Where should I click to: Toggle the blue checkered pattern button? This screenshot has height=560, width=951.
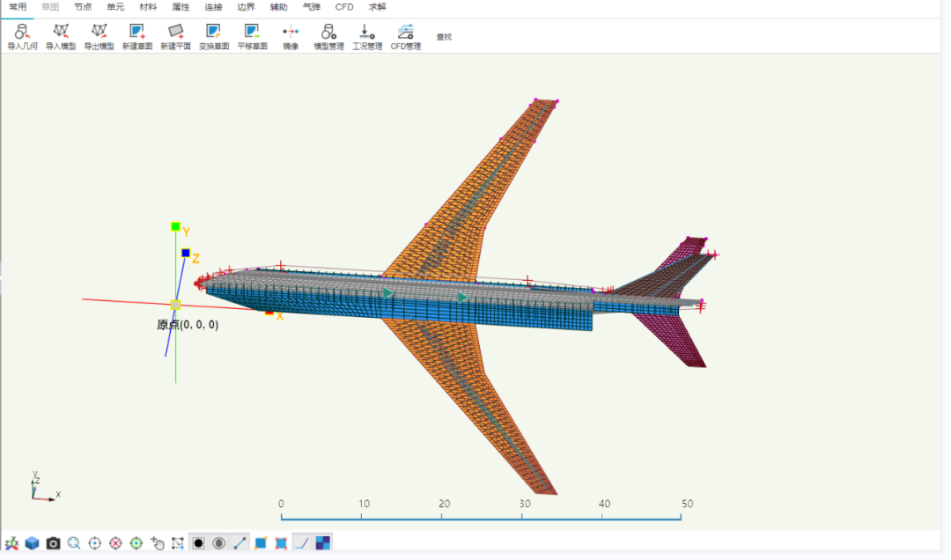[x=322, y=543]
